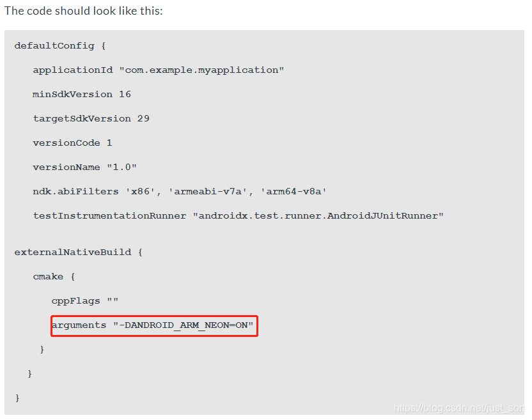Click the versionCode 1 line
The height and width of the screenshot is (420, 532).
(x=72, y=143)
